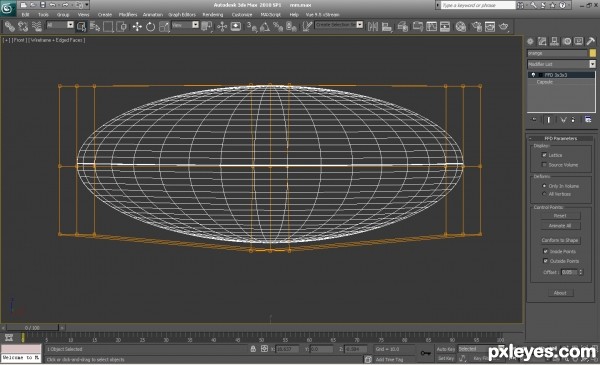Click the Edit Named Selection Sets icon
Image resolution: width=600 pixels, height=365 pixels.
point(307,26)
